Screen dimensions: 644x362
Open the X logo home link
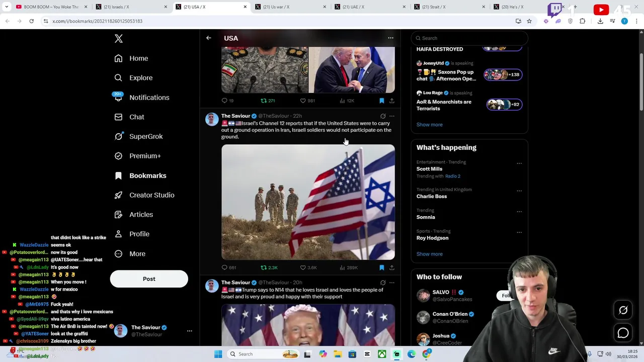(119, 39)
